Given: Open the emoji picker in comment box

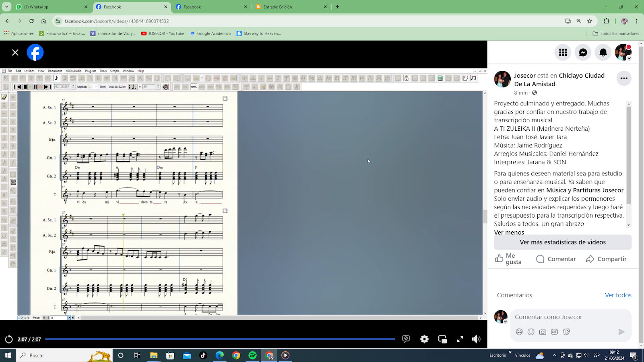Looking at the screenshot, I should (531, 332).
